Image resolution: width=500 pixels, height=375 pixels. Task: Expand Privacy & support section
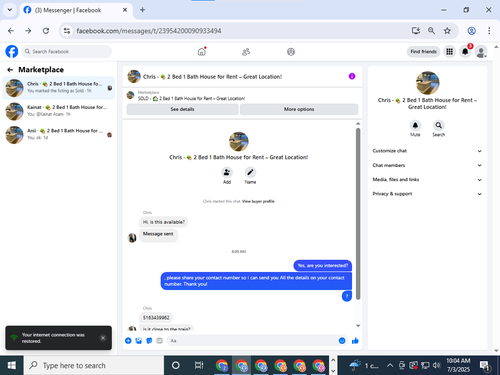(x=427, y=194)
